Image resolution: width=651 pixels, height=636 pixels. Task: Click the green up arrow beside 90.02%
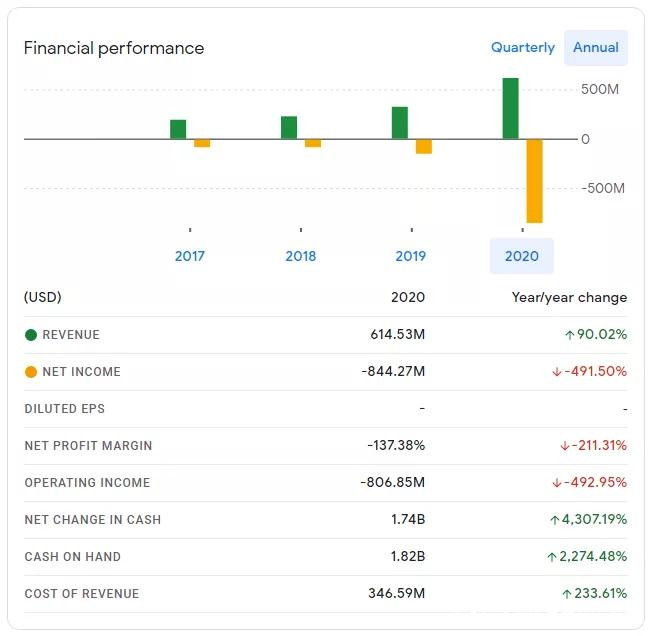point(569,335)
